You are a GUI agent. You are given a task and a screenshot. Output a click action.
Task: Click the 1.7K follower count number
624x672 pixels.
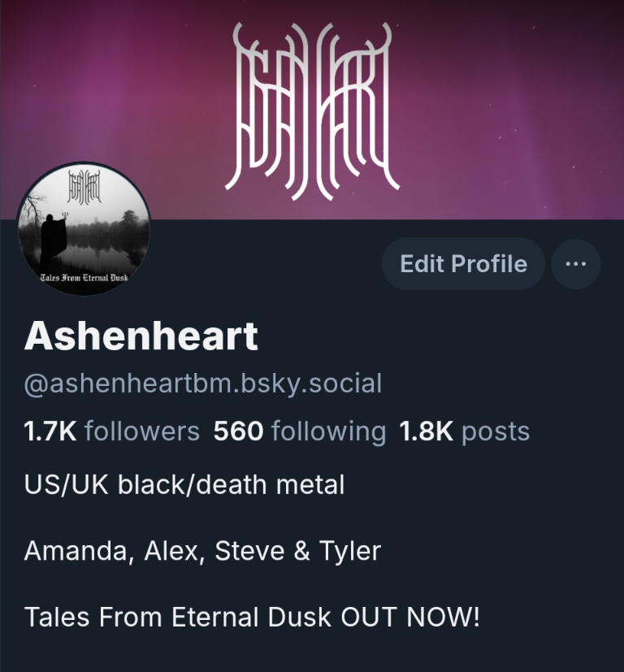tap(50, 431)
